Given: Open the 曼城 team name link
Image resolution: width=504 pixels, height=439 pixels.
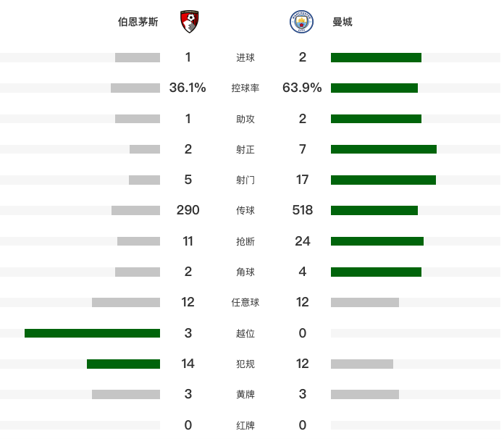Looking at the screenshot, I should click(343, 22).
